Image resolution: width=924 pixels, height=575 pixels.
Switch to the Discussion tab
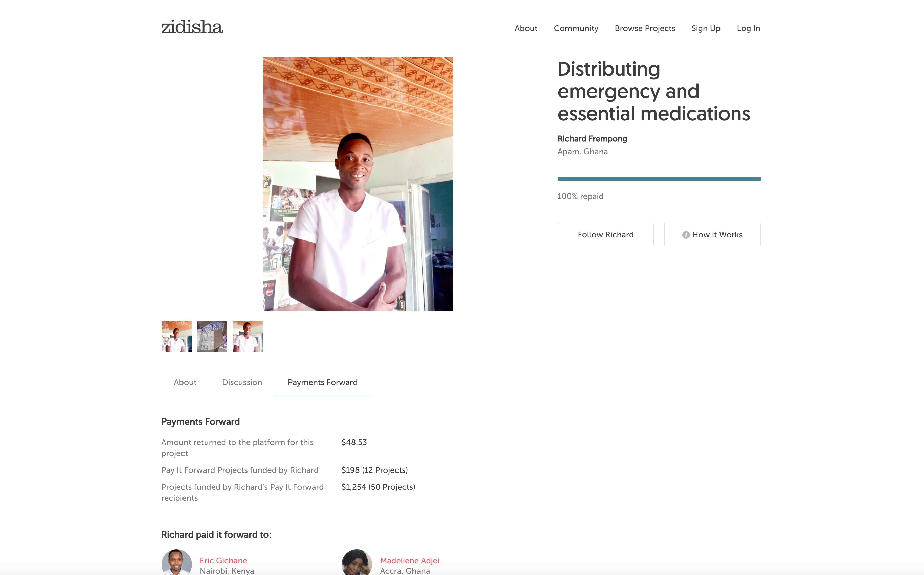(x=242, y=382)
